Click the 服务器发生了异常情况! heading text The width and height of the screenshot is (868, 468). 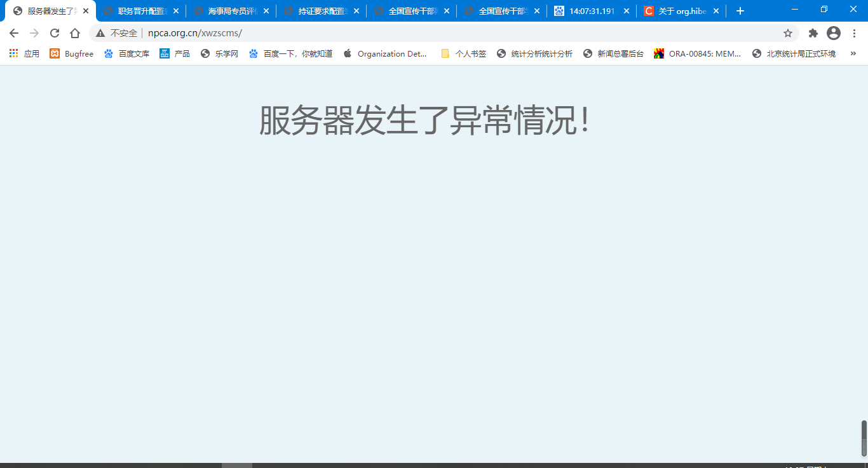pyautogui.click(x=424, y=120)
